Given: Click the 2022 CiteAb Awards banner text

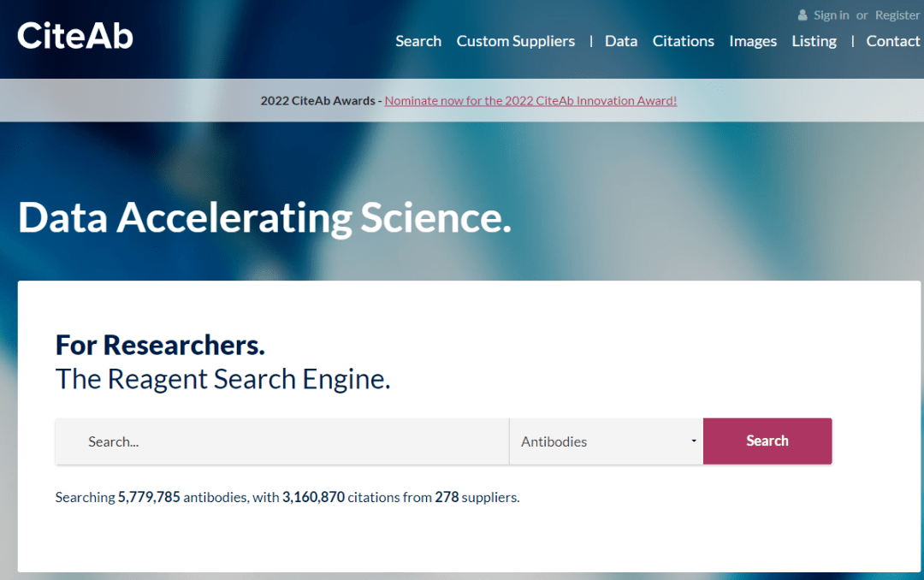Looking at the screenshot, I should click(317, 101).
